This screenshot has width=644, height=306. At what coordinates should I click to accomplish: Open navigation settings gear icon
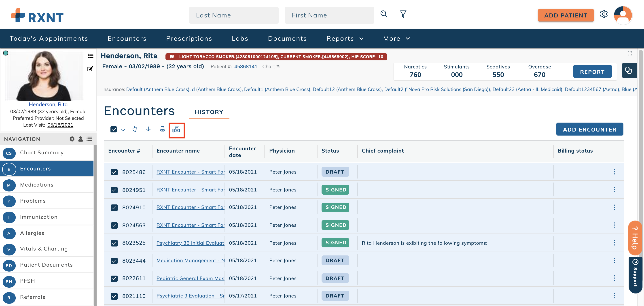pyautogui.click(x=72, y=139)
